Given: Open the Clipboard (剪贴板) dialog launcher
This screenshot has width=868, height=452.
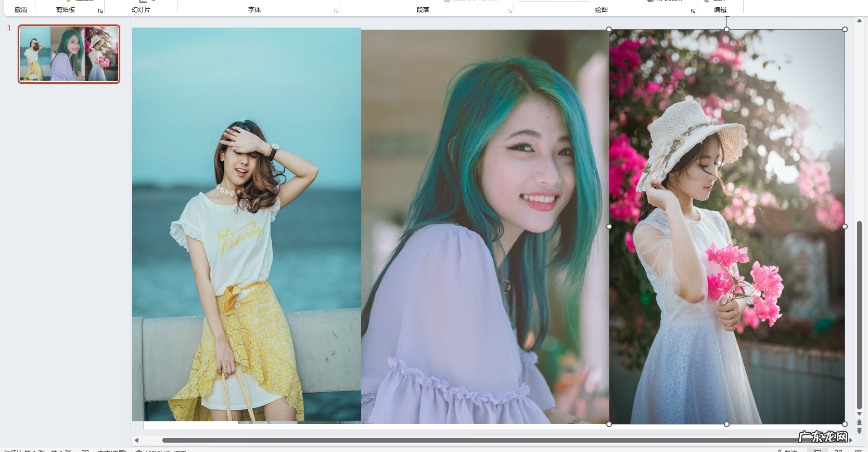Looking at the screenshot, I should (x=100, y=11).
